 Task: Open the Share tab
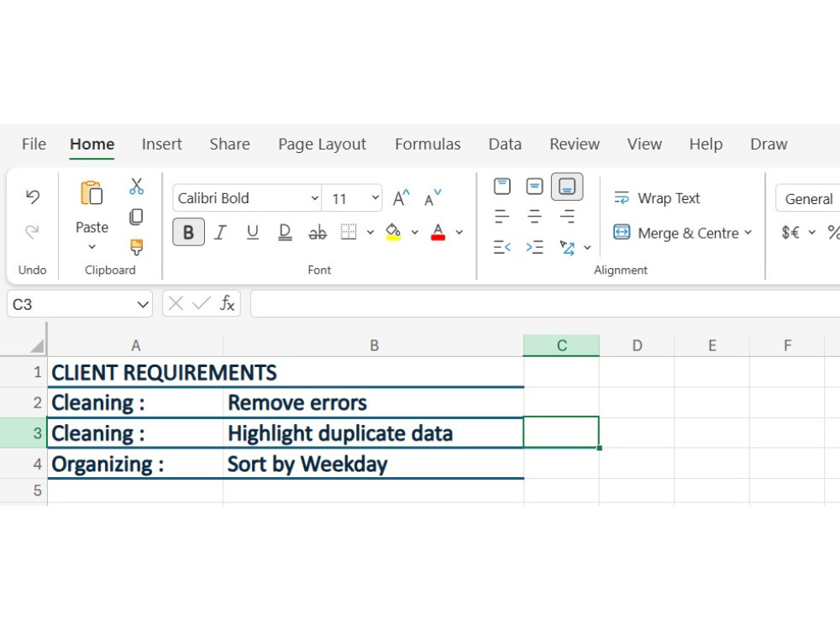pos(230,144)
